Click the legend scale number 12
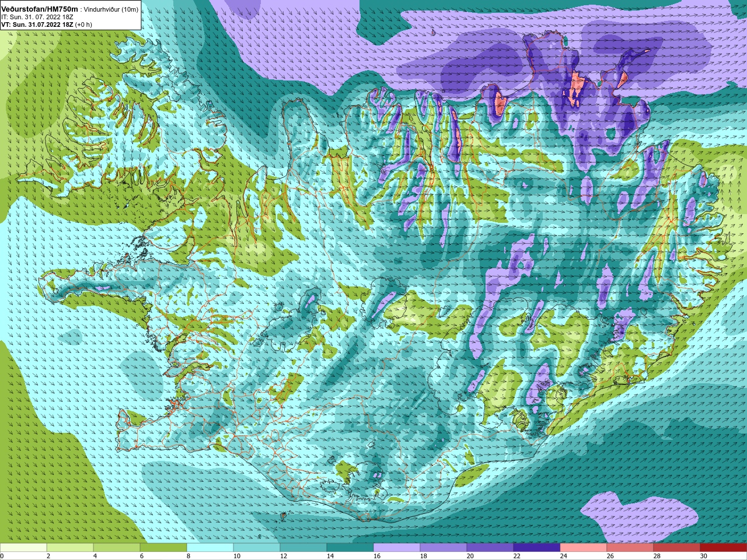Screen dimensions: 747x560 284,556
